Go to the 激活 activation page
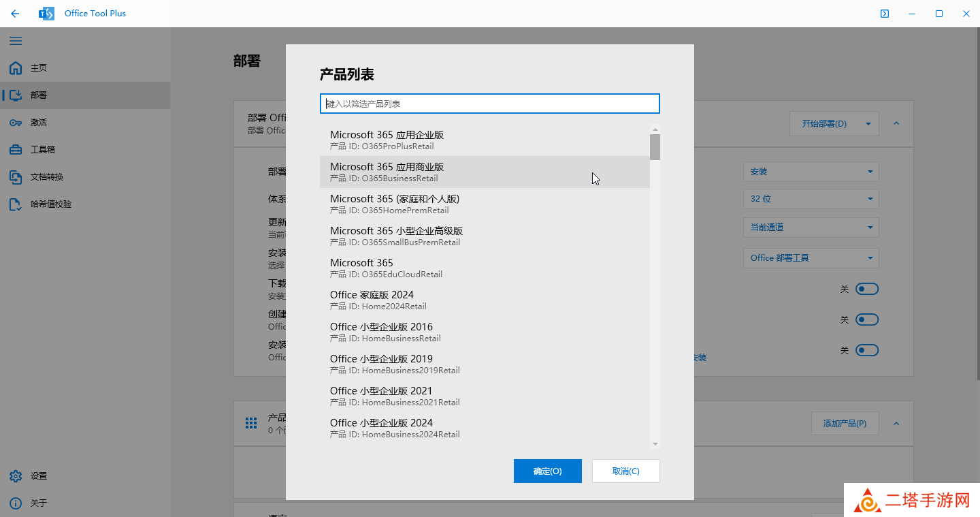 (85, 123)
